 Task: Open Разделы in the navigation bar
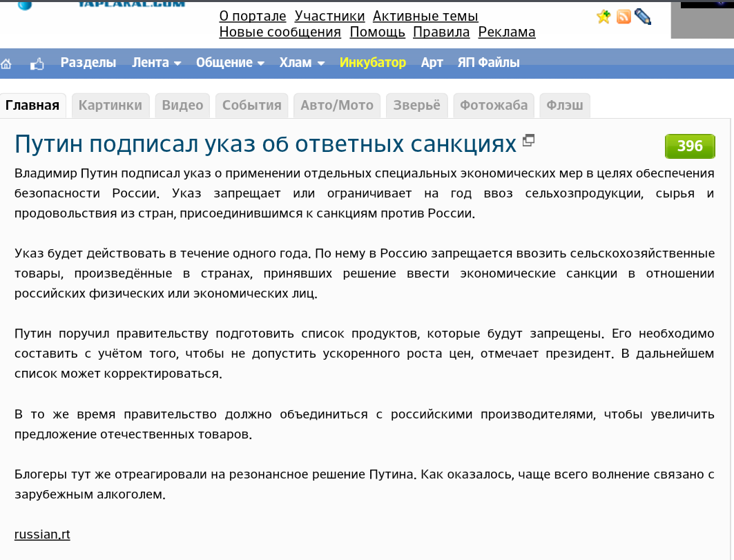point(88,63)
